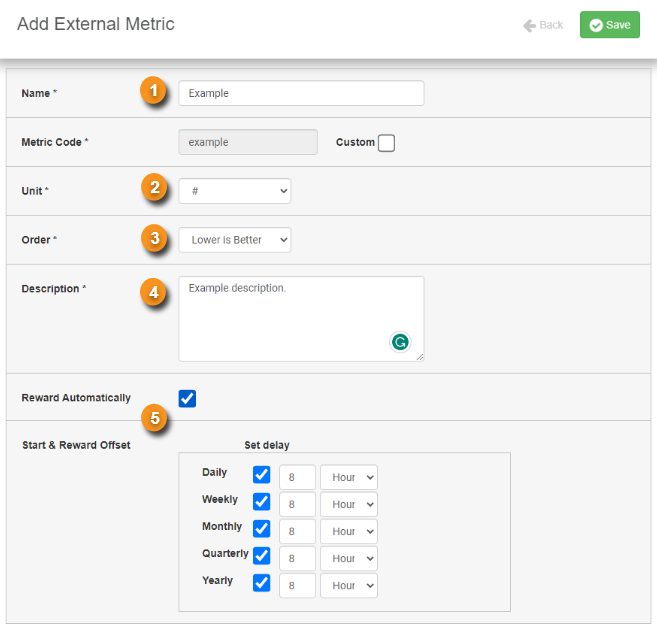The height and width of the screenshot is (628, 657).
Task: Click the orange number 2 marker
Action: [154, 187]
